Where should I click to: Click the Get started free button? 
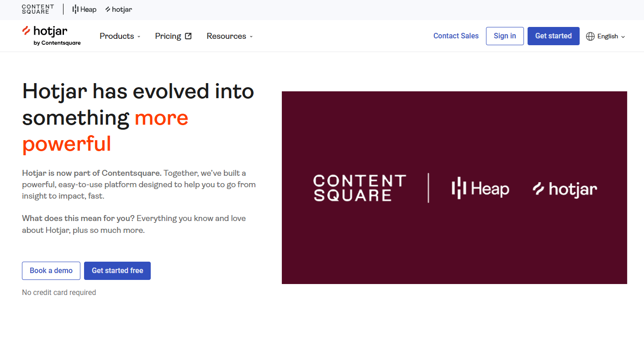(117, 271)
